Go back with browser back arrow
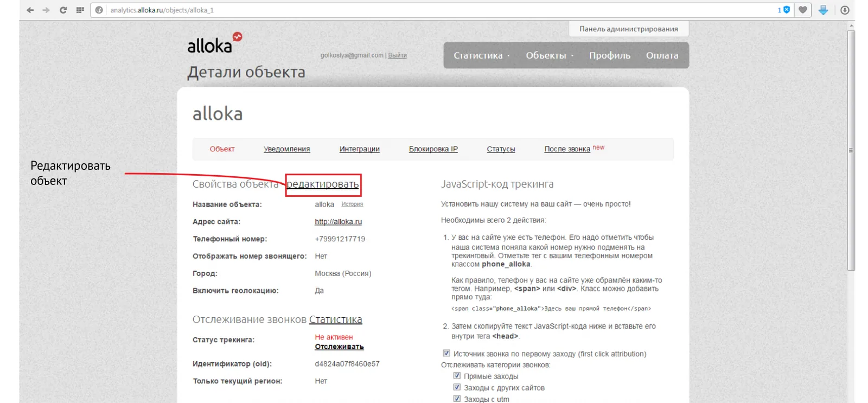Viewport: 868px width, 403px height. 30,10
